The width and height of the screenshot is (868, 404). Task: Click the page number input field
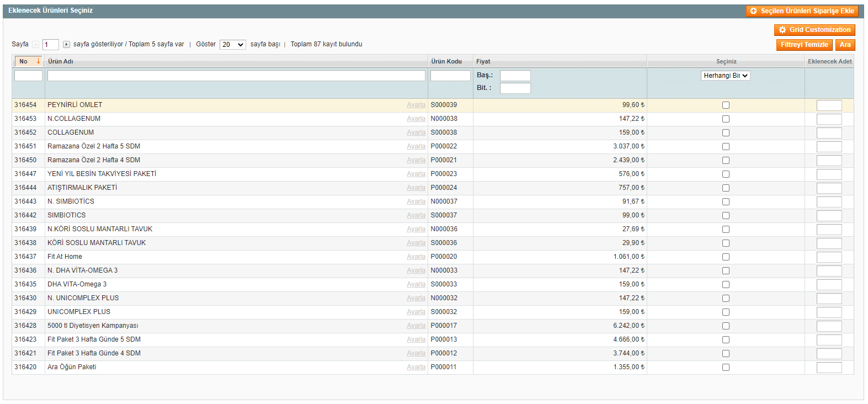coord(50,45)
